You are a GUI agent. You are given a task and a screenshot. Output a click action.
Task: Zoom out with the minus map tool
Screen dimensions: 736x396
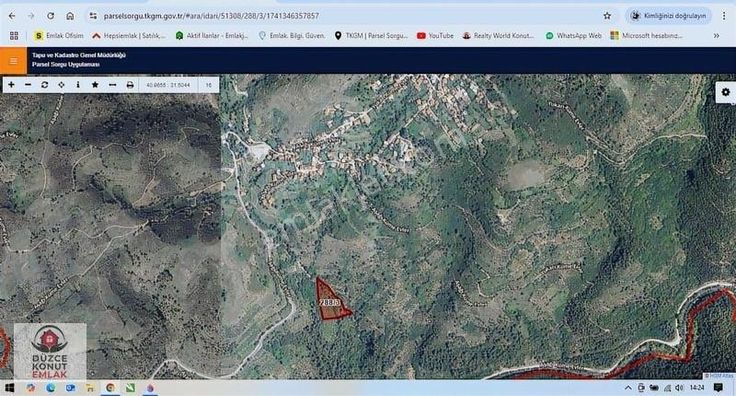point(28,85)
